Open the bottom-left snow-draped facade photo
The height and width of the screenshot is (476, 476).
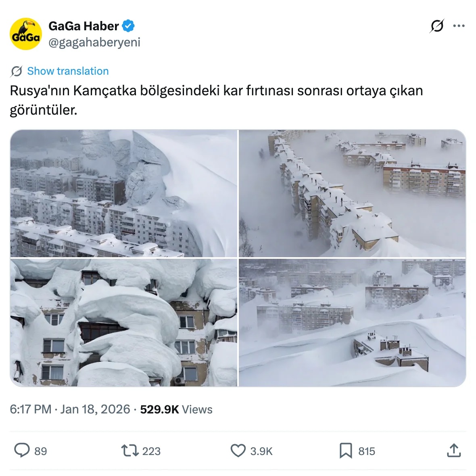123,323
